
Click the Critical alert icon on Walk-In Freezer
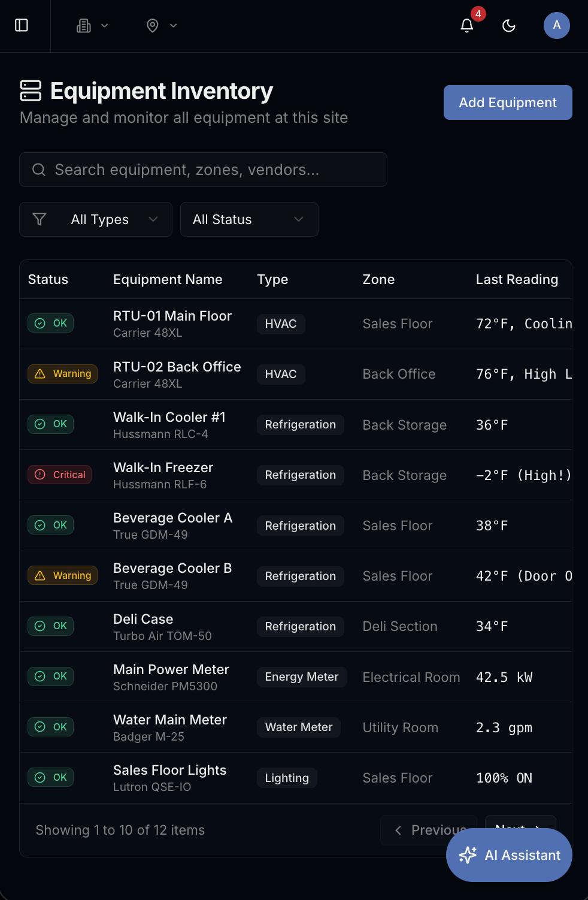click(x=40, y=474)
